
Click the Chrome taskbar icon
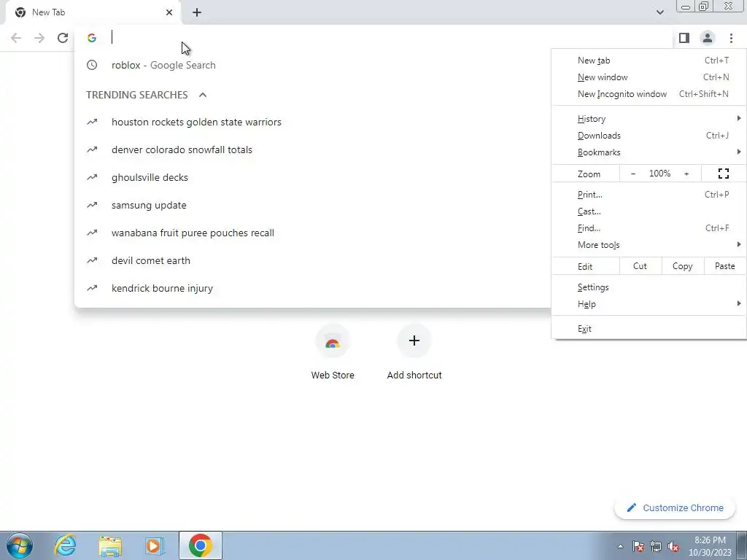[201, 545]
